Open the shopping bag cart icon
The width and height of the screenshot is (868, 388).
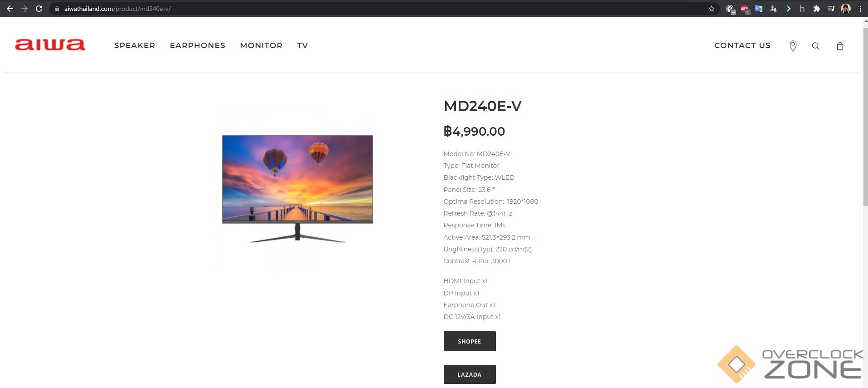coord(840,46)
